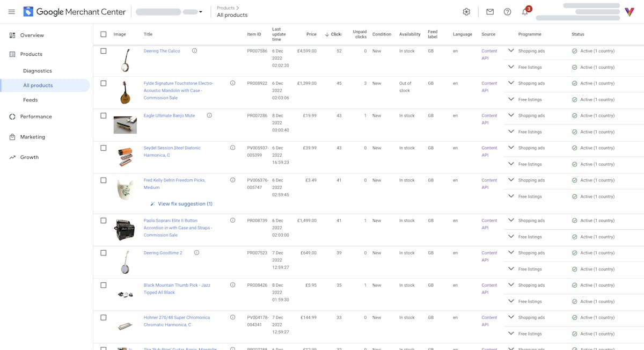Expand Shopping ads for Seydel harmonica

tap(511, 148)
